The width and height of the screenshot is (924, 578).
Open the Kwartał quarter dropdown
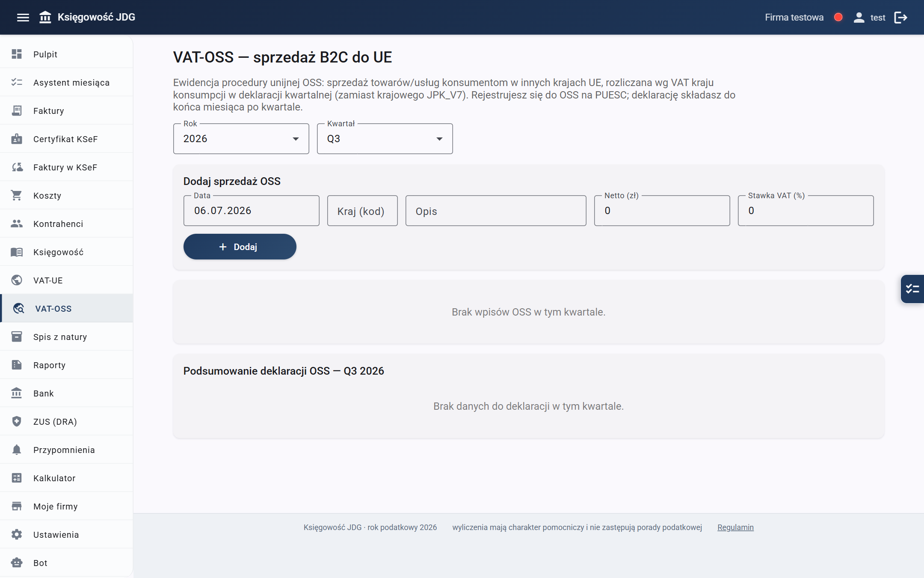pyautogui.click(x=385, y=139)
